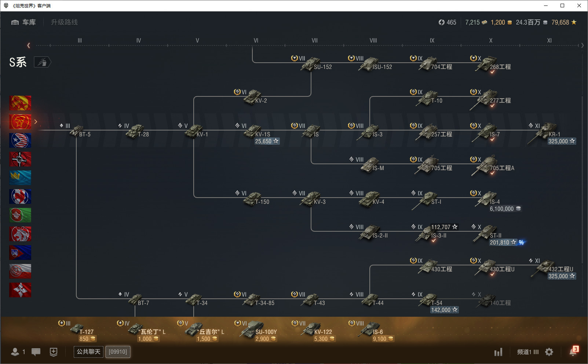Open the [09910] chat channel button
This screenshot has height=364, width=588.
(118, 352)
